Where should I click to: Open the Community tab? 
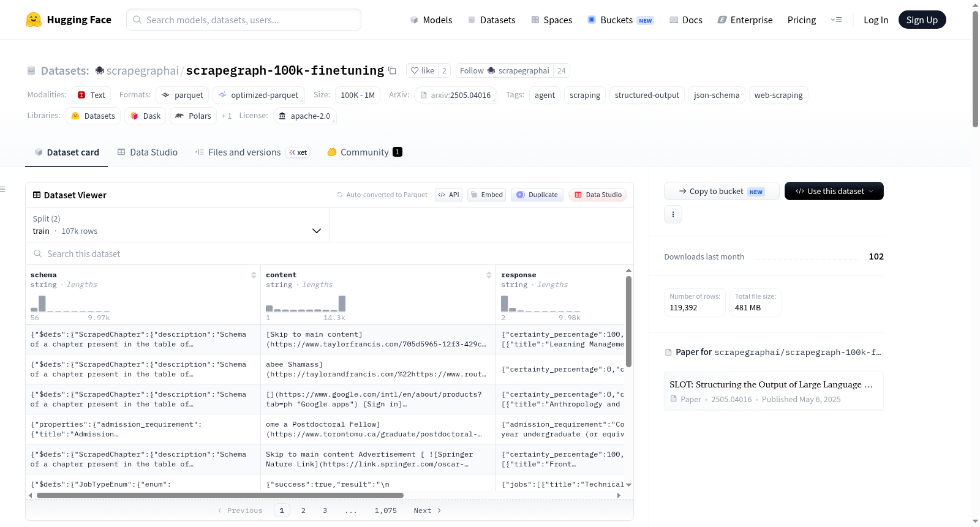click(365, 152)
